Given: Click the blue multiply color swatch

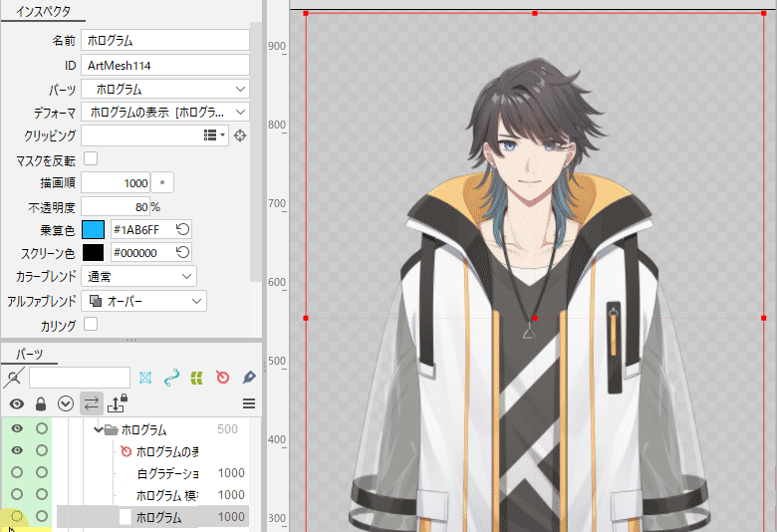Looking at the screenshot, I should (93, 229).
